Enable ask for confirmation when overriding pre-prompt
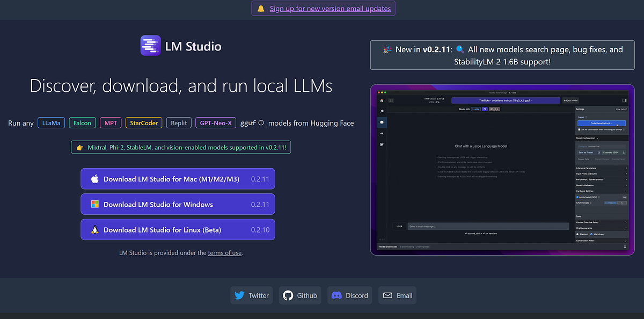 point(579,130)
